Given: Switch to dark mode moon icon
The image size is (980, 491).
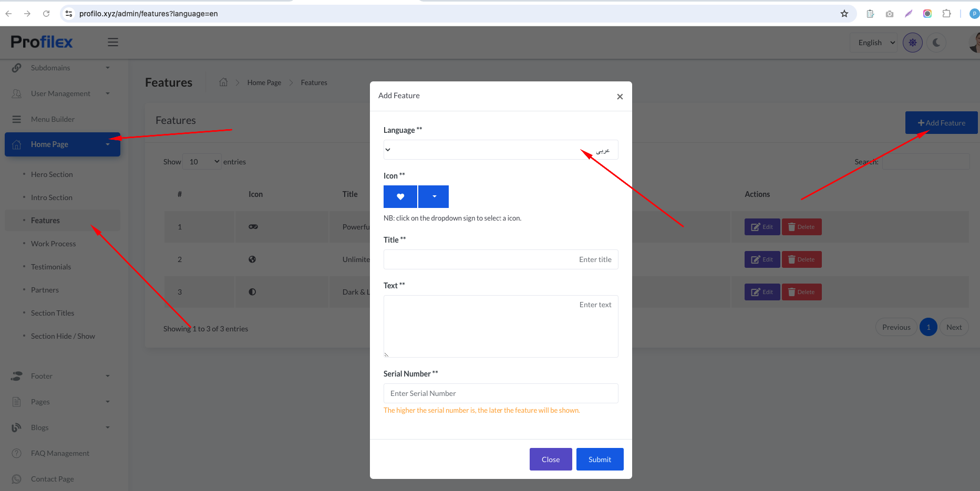Looking at the screenshot, I should pos(936,43).
